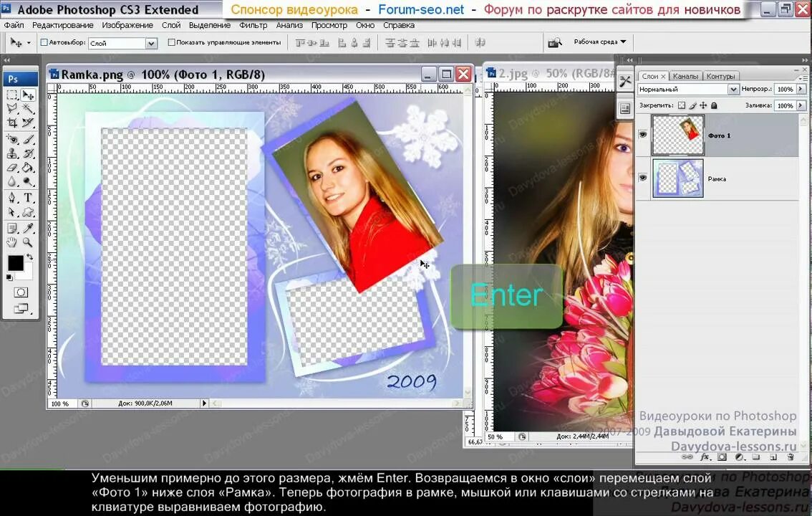
Task: Hide the Фото 1 layer
Action: tap(643, 135)
